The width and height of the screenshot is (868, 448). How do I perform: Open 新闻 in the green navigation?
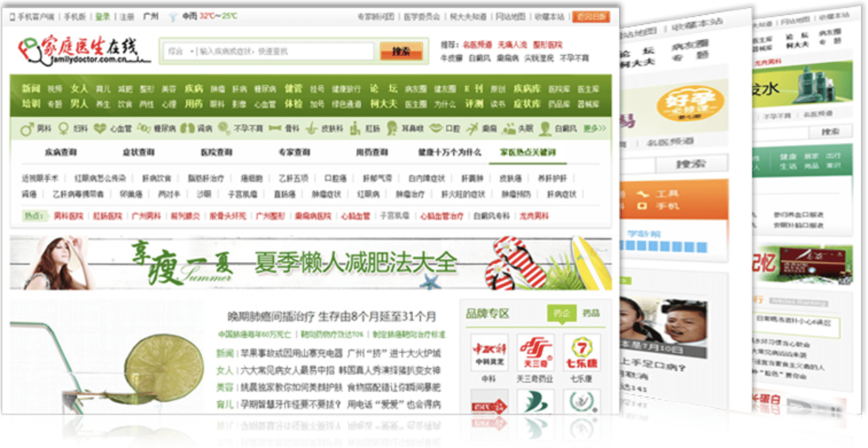click(31, 89)
